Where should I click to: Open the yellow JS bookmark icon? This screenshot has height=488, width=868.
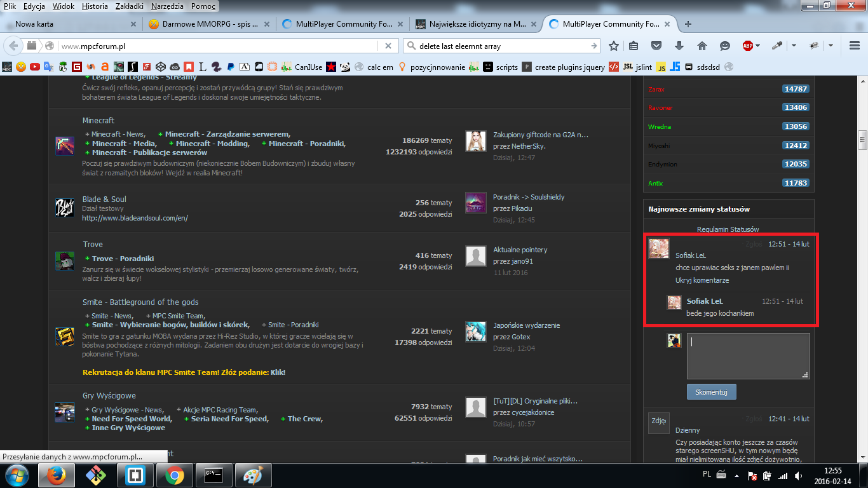661,67
